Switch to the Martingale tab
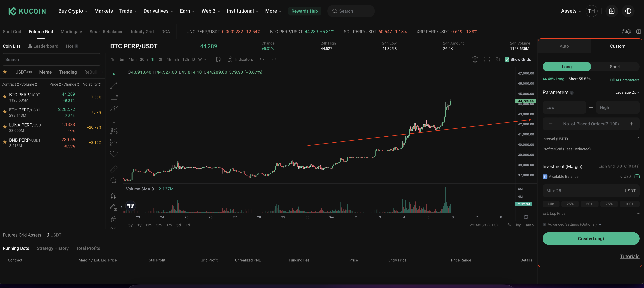This screenshot has height=288, width=644. pos(71,32)
